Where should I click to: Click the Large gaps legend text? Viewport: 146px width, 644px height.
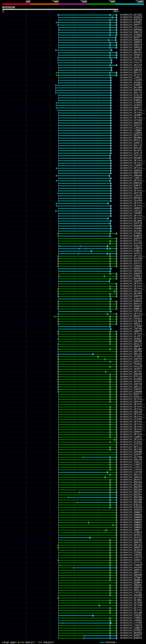pyautogui.click(x=28, y=642)
